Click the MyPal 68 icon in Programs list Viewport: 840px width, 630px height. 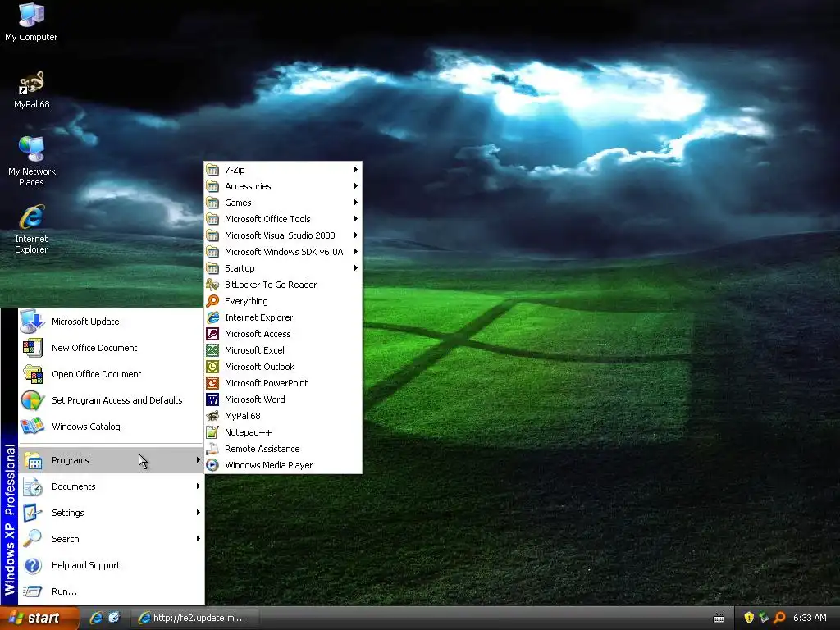(x=212, y=416)
